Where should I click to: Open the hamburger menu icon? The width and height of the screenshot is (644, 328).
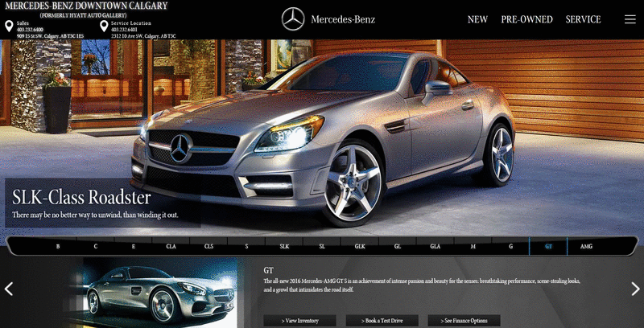pos(630,19)
